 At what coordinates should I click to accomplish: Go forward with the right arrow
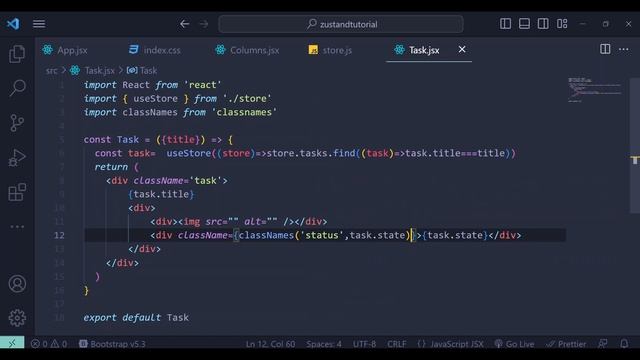(x=204, y=24)
